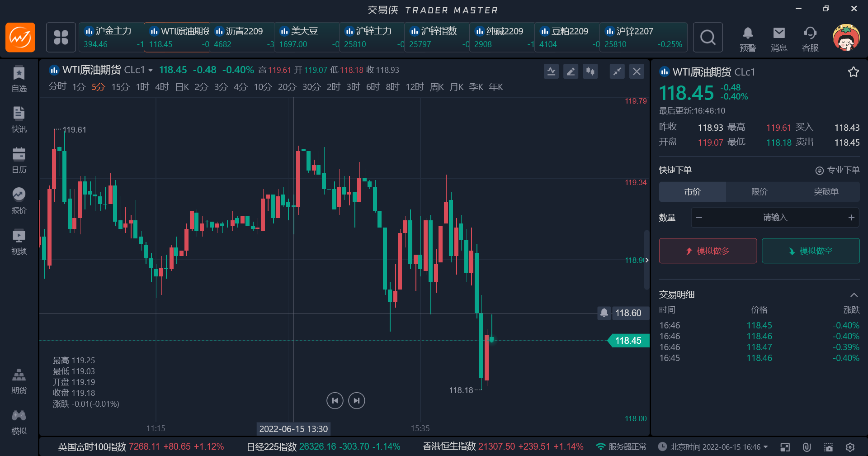Select the 周K timeframe
This screenshot has height=456, width=868.
tap(437, 86)
